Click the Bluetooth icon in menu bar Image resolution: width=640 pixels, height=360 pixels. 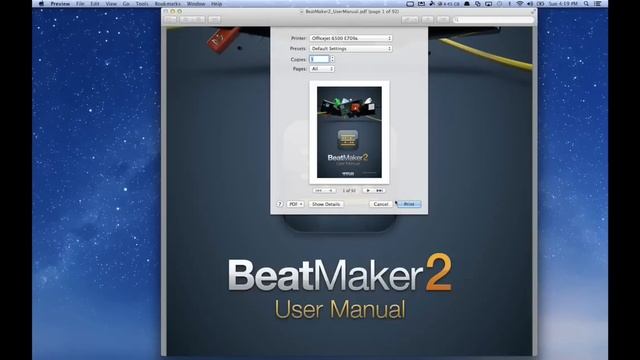tap(509, 4)
